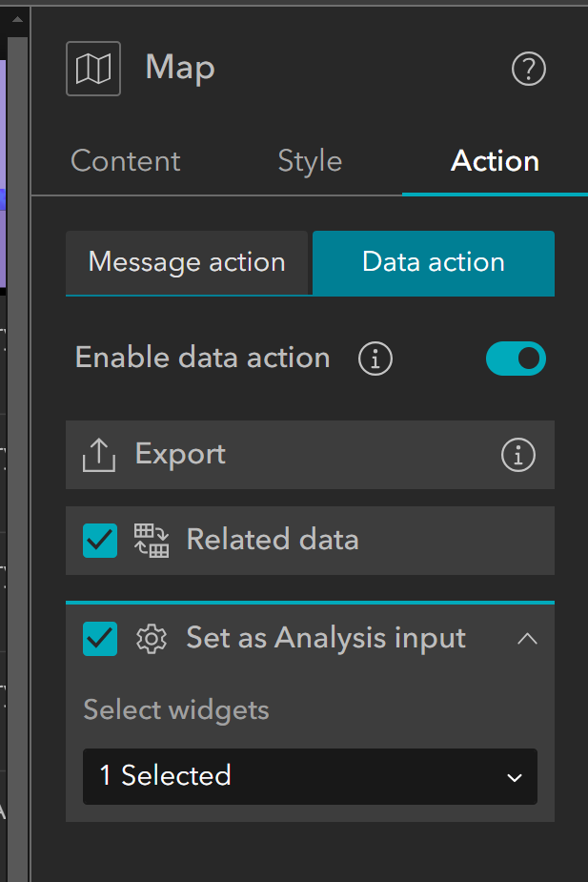Screen dimensions: 588x882
Task: Click the Related data label text
Action: coord(273,540)
